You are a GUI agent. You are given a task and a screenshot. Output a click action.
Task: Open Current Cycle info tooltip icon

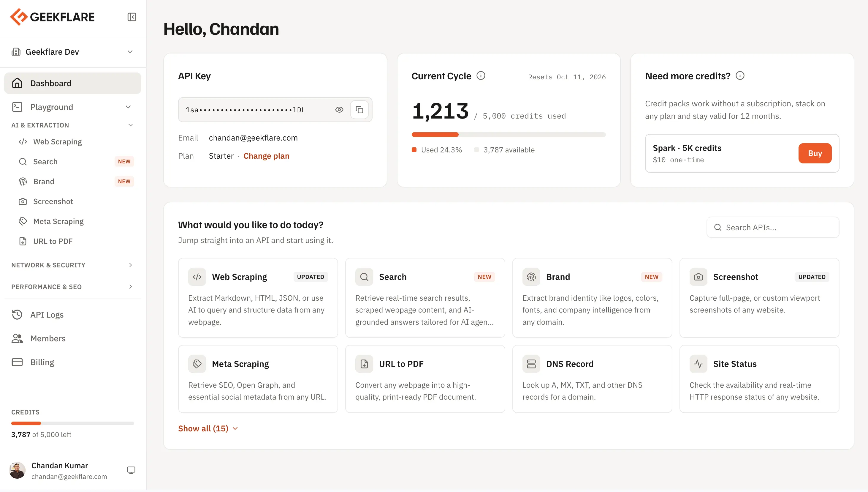pos(481,76)
